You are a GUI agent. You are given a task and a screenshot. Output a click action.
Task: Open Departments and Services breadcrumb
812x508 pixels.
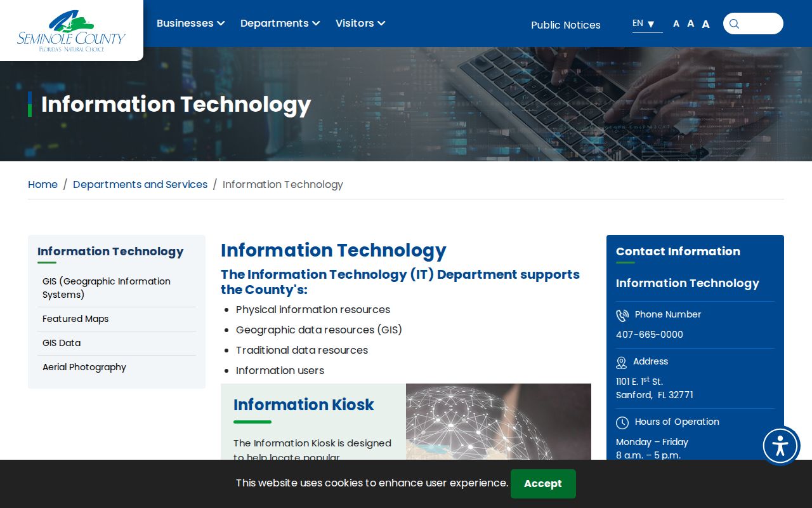point(140,184)
